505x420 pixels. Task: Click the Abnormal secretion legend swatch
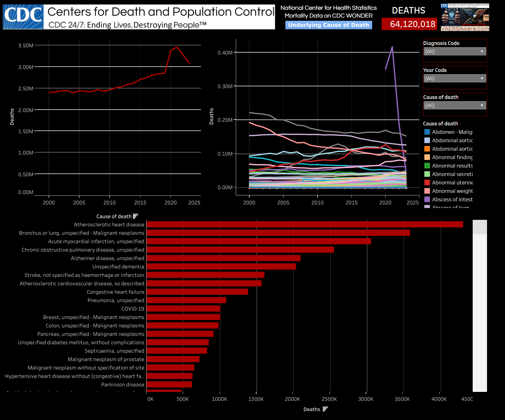click(x=427, y=174)
